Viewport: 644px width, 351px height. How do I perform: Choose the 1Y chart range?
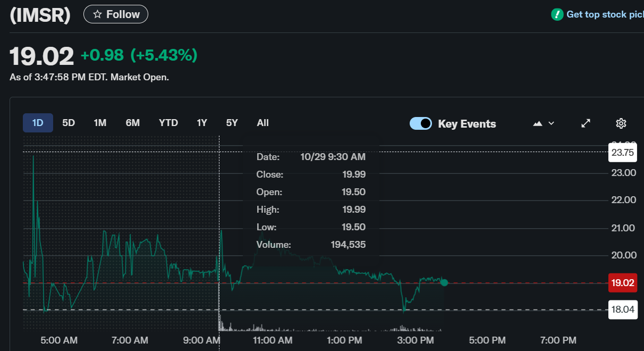[x=202, y=123]
